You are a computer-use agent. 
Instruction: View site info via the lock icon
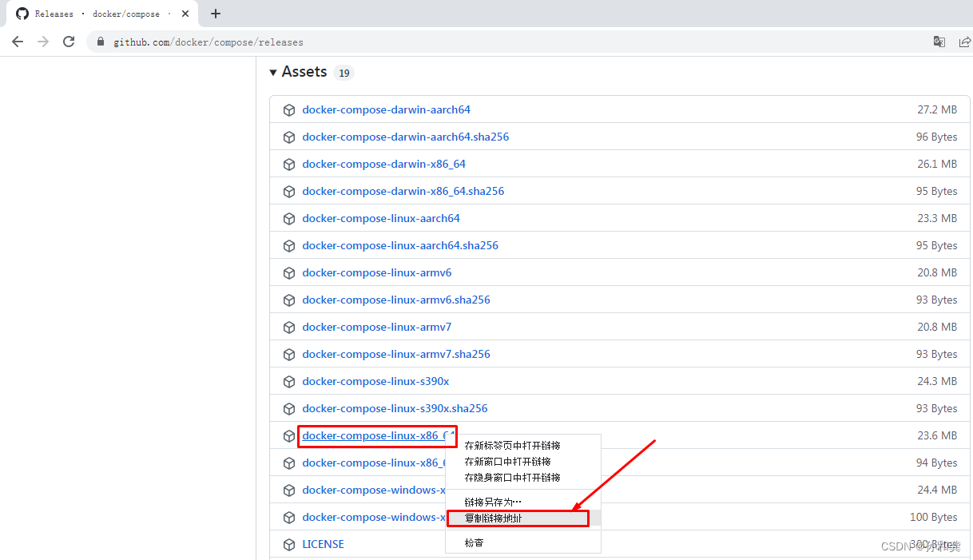pos(101,42)
